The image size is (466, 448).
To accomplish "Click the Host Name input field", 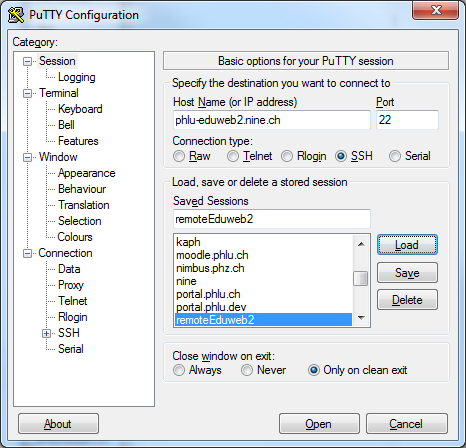I will [x=272, y=120].
